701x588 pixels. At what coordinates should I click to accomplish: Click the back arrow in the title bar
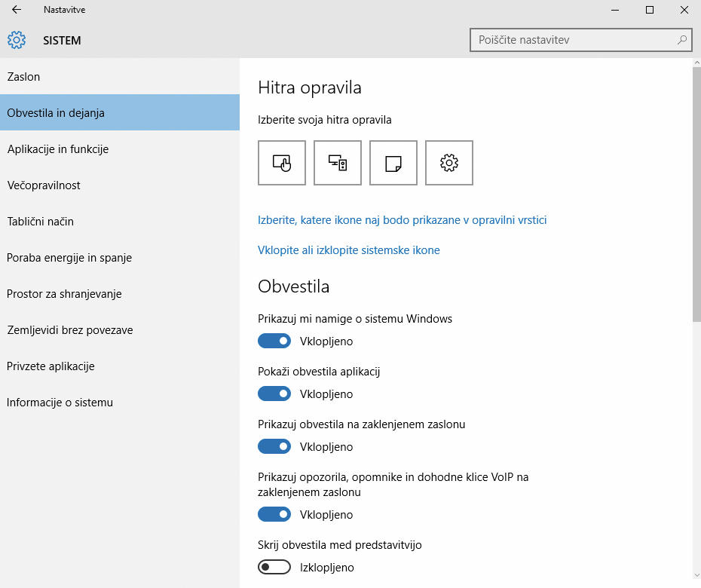pyautogui.click(x=17, y=9)
